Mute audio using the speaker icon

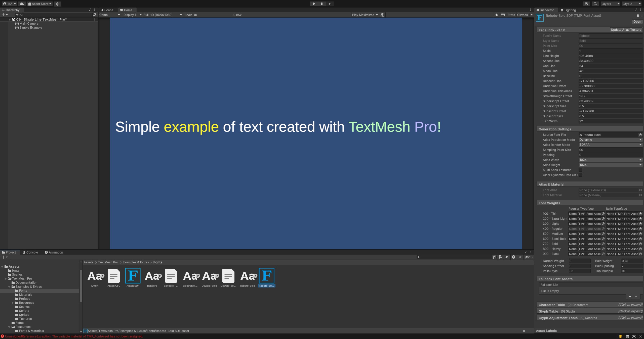(x=496, y=15)
